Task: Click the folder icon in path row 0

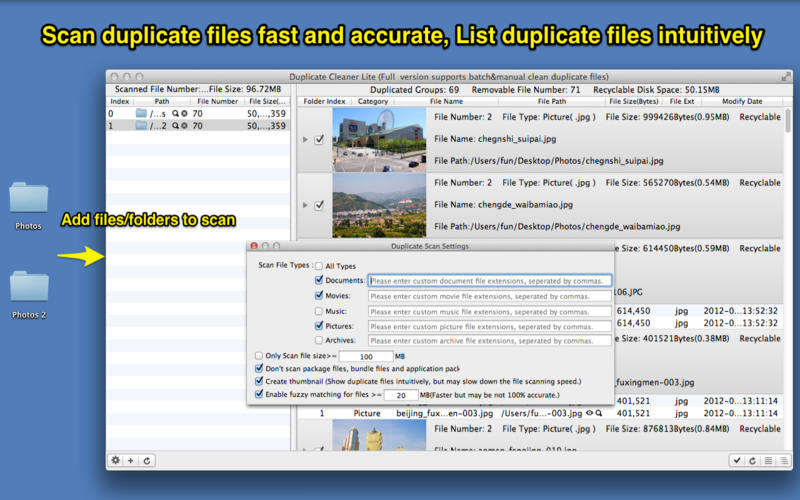Action: pos(141,113)
